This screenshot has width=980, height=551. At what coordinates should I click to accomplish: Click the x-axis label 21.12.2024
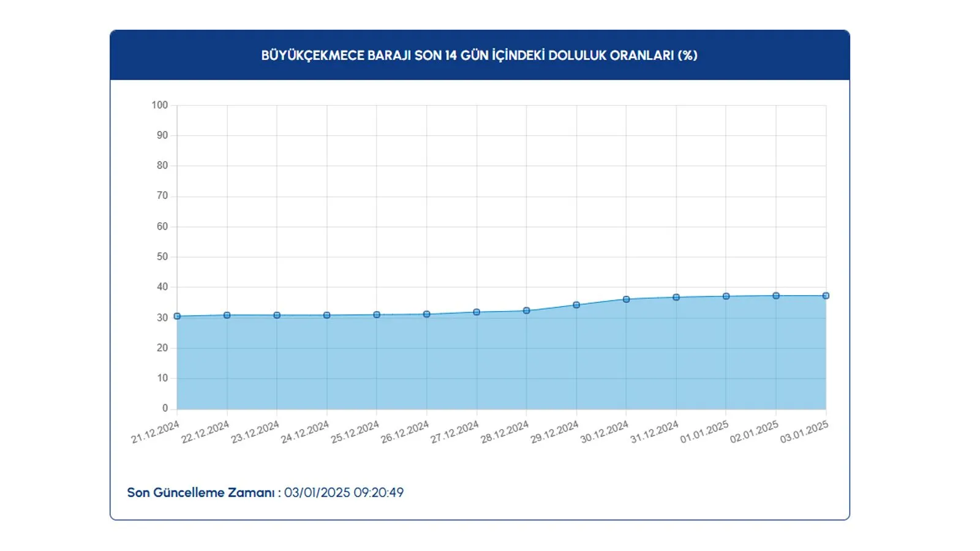155,432
